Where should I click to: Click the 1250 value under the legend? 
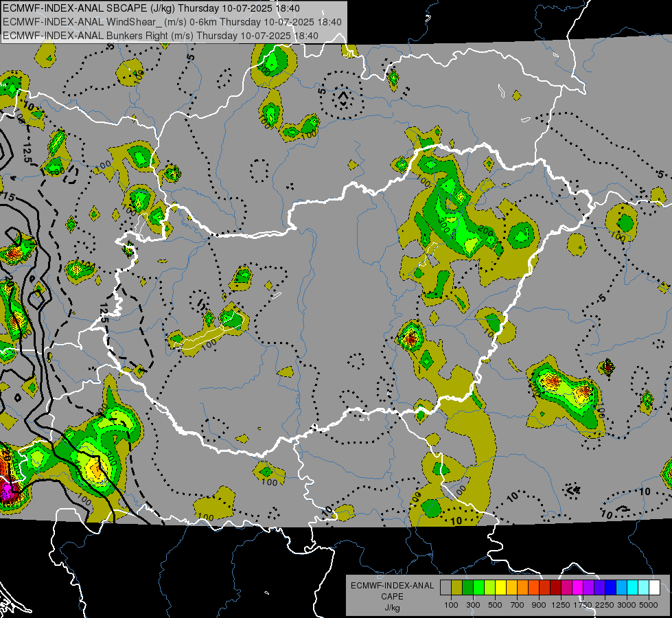click(x=561, y=605)
